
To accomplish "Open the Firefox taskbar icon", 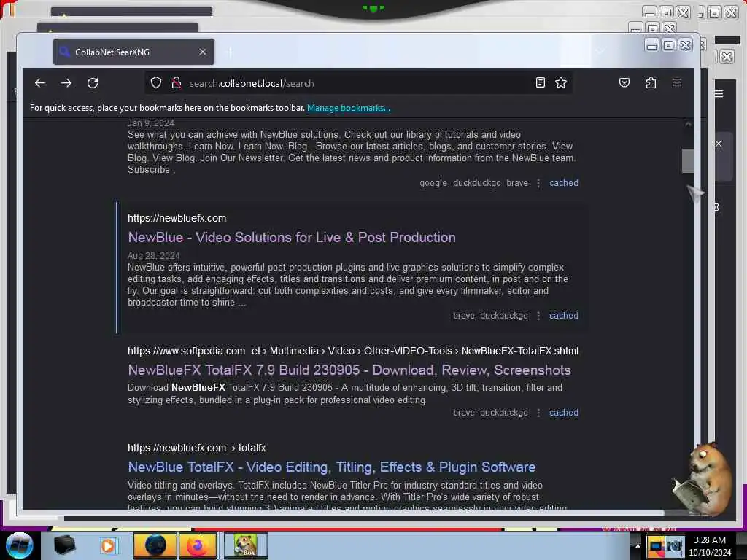I will pos(197,545).
